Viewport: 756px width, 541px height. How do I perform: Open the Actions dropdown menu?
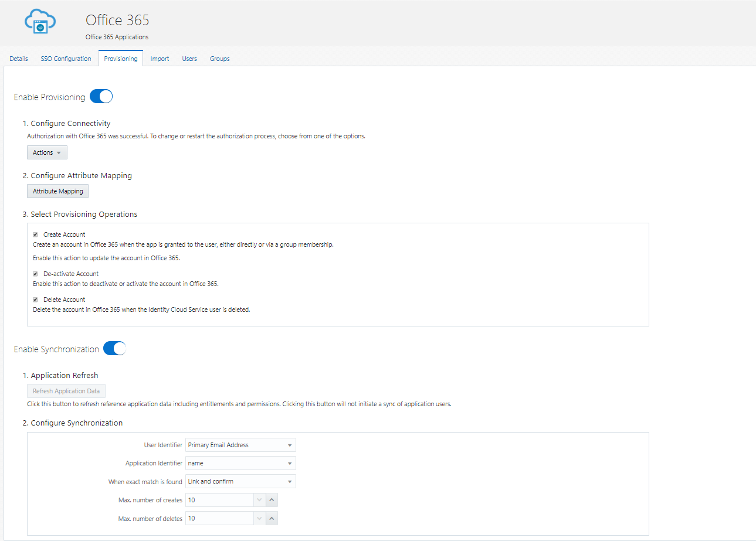47,152
